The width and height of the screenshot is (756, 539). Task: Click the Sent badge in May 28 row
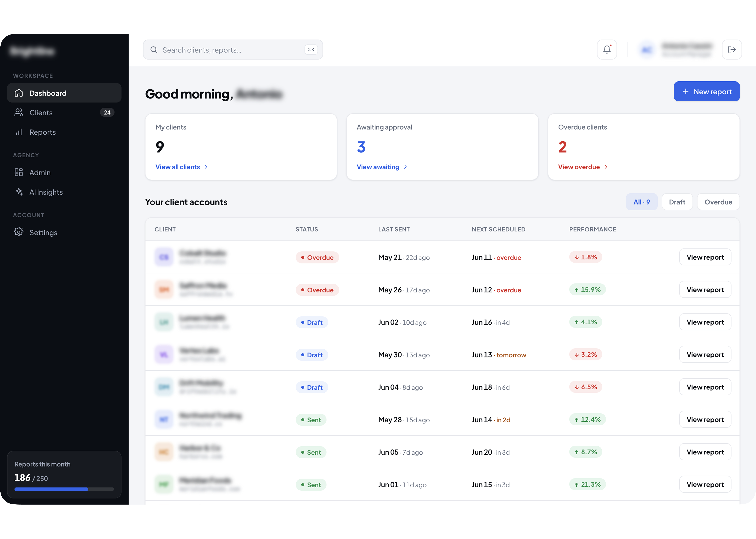[x=311, y=420]
